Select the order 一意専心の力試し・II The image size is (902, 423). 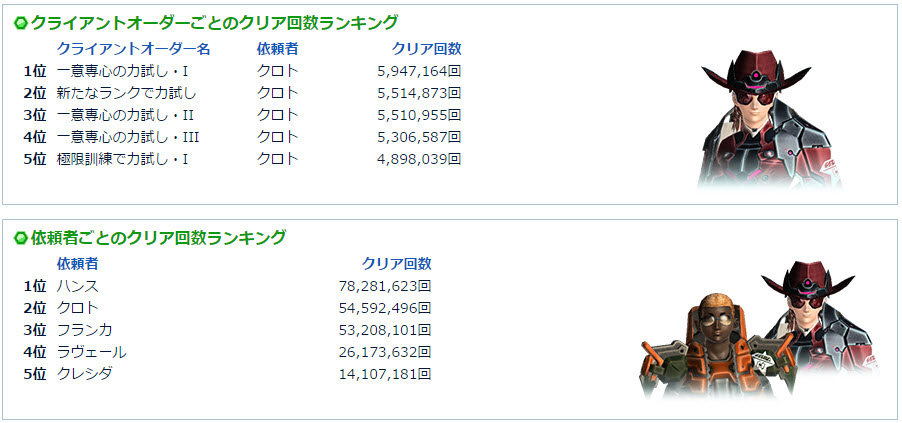coord(126,115)
